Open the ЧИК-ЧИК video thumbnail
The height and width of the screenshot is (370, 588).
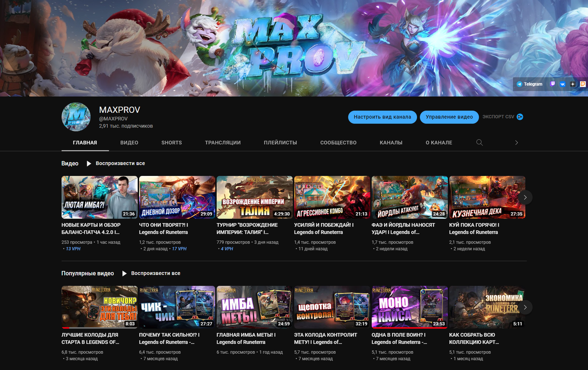click(177, 307)
